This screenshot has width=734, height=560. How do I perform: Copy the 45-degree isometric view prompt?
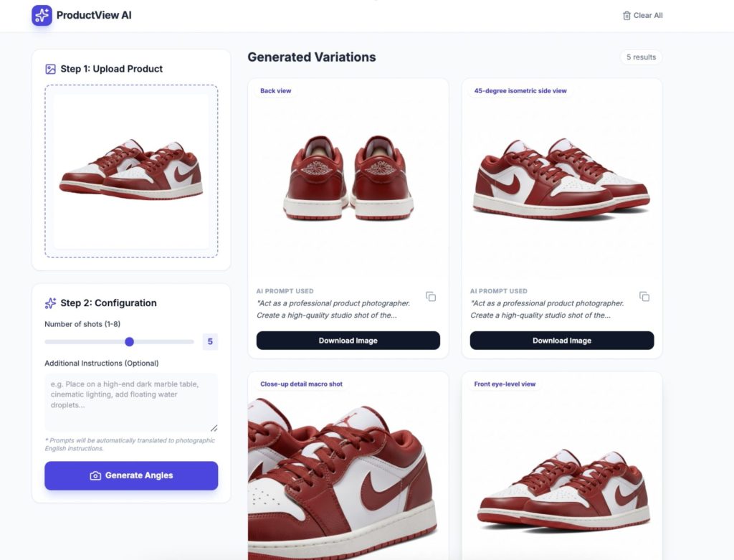(644, 297)
